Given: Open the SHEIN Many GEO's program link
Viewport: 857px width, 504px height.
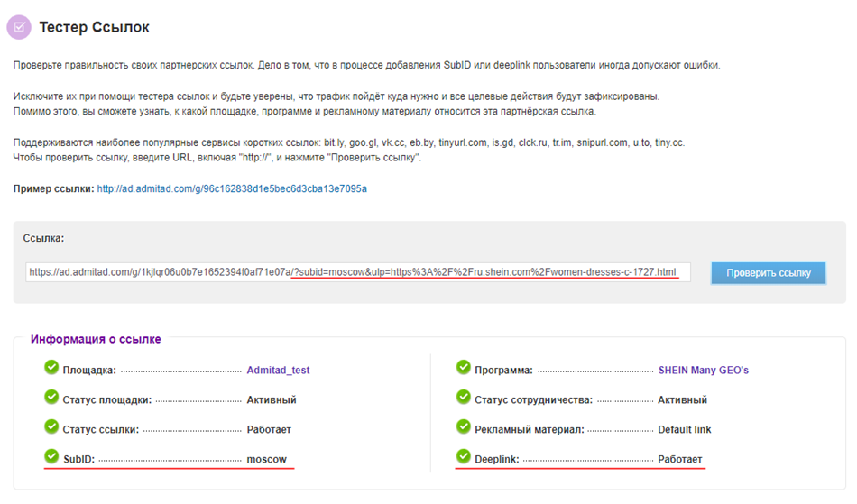Looking at the screenshot, I should (x=703, y=371).
